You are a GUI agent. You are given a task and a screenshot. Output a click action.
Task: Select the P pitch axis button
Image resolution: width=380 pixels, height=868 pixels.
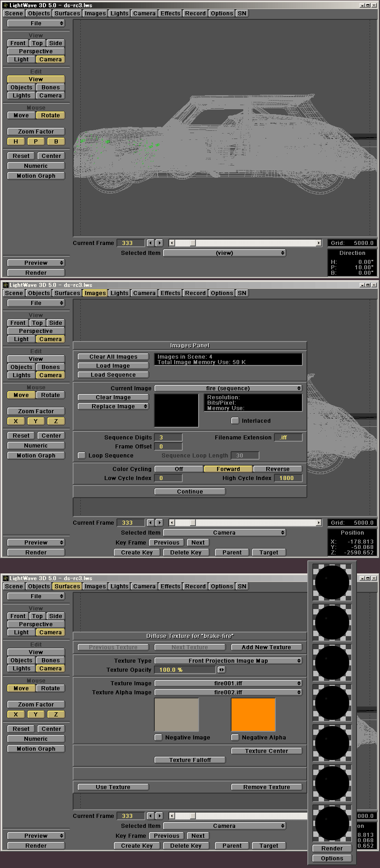pos(36,141)
